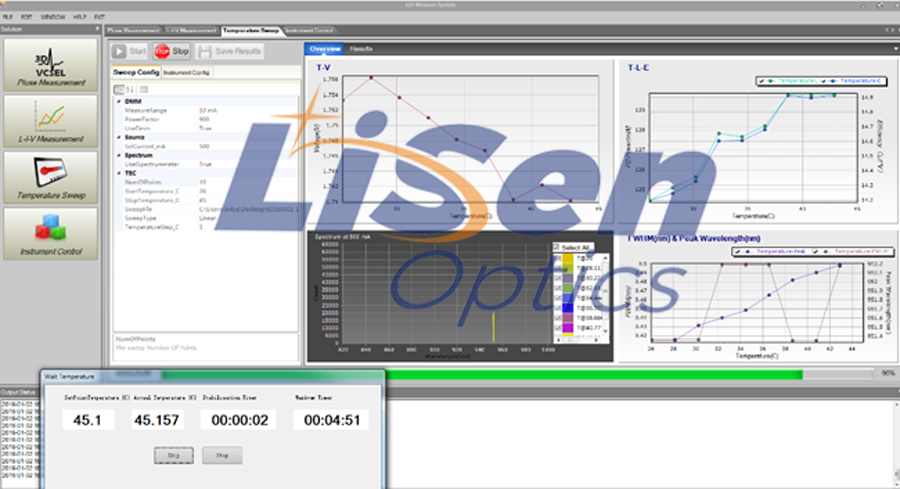Select StartTemperature_C property row
This screenshot has height=489, width=900.
[x=206, y=191]
